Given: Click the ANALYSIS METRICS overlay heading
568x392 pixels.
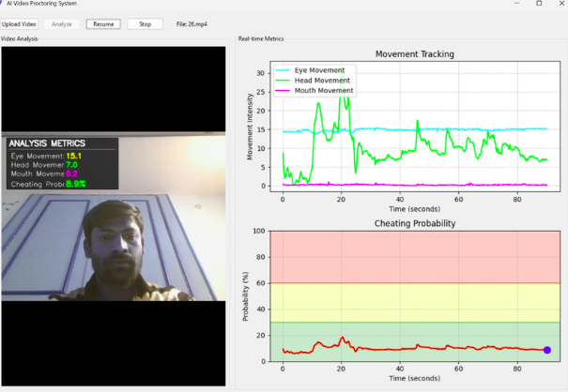Looking at the screenshot, I should [47, 143].
